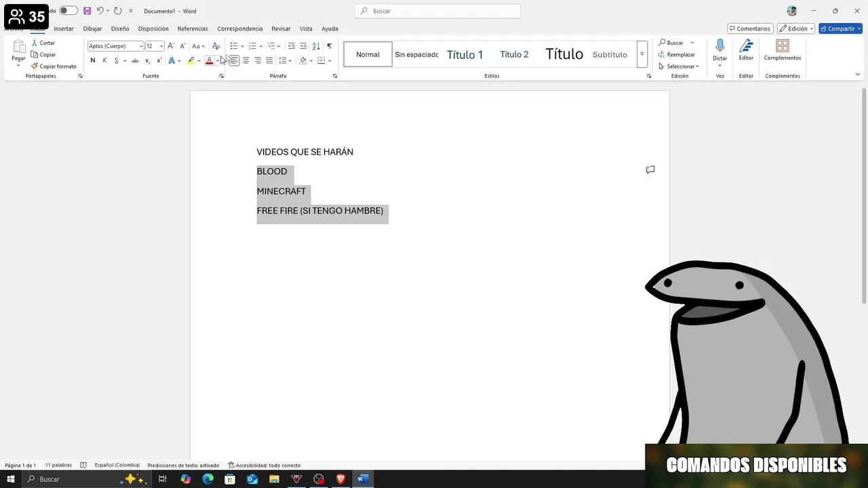This screenshot has width=868, height=488.
Task: Decrease paragraph indent
Action: (292, 46)
